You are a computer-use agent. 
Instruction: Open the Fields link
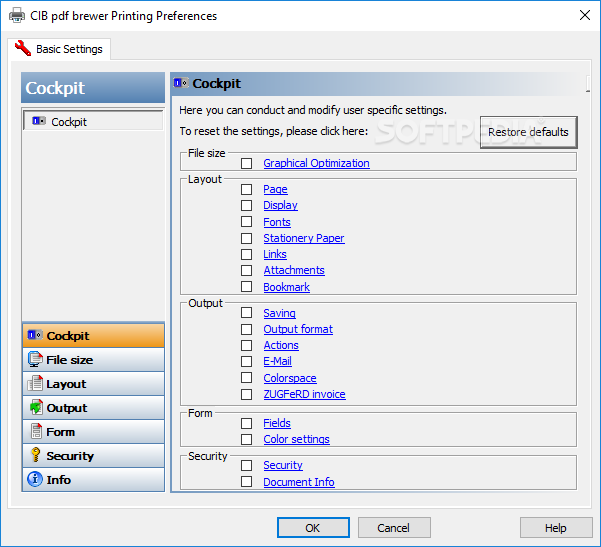coord(277,424)
